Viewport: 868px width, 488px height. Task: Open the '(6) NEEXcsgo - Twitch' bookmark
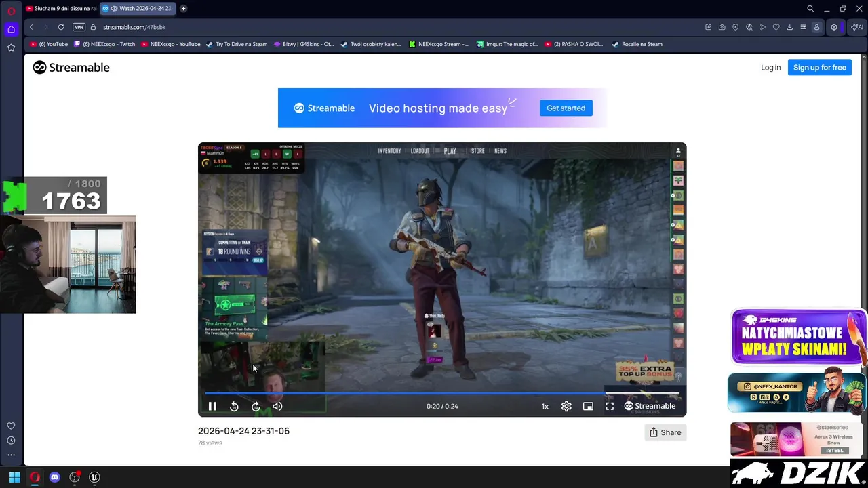pyautogui.click(x=104, y=44)
